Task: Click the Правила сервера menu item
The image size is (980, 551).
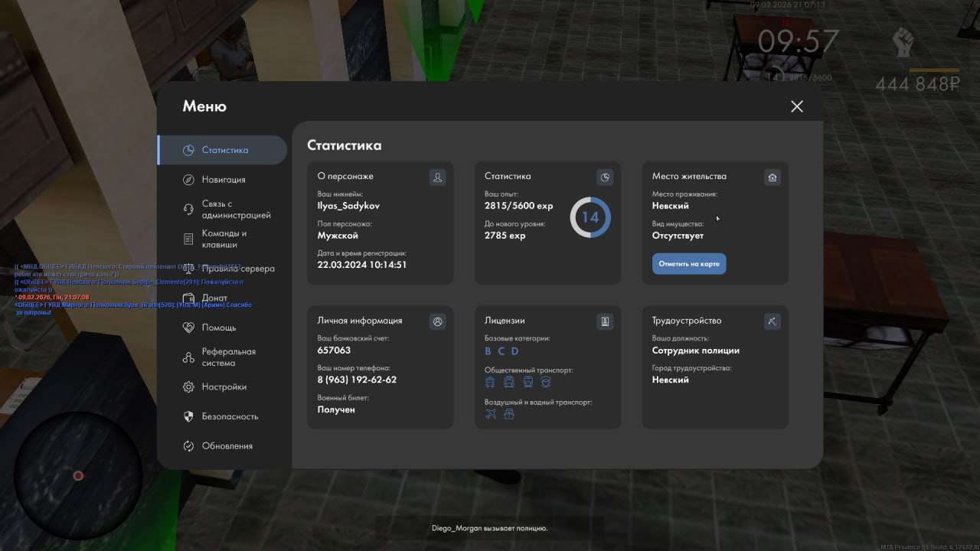Action: pos(237,269)
